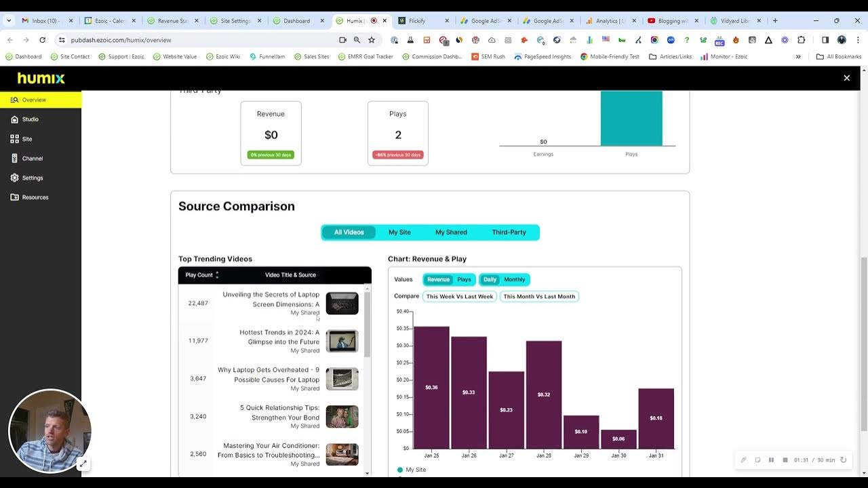
Task: Click the teal Plays bar in Third-Party chart
Action: click(x=631, y=118)
